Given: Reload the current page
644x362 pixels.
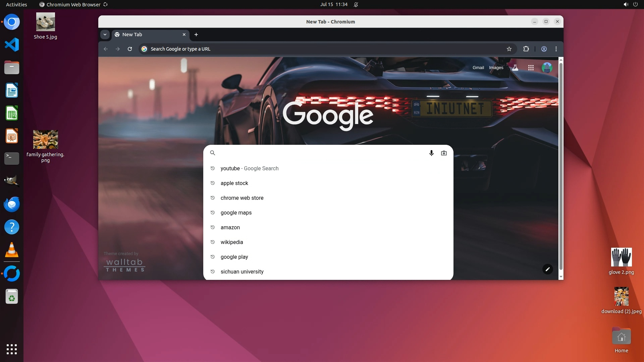Looking at the screenshot, I should [x=130, y=49].
